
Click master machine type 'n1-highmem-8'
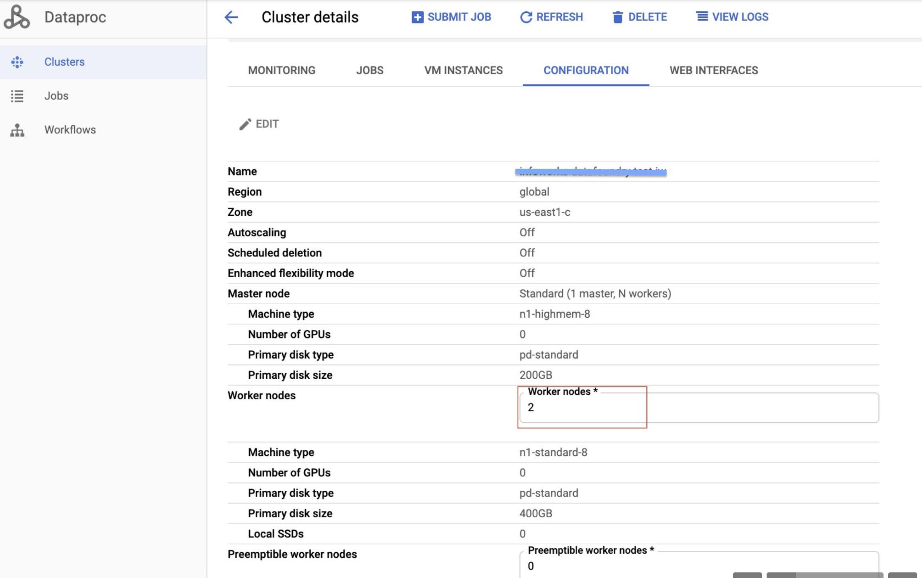pyautogui.click(x=555, y=314)
